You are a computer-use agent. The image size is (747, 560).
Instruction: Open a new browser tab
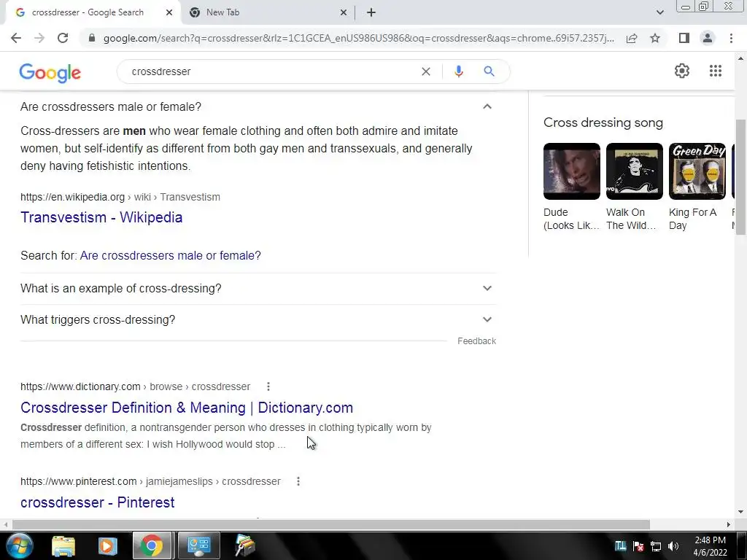(x=371, y=12)
